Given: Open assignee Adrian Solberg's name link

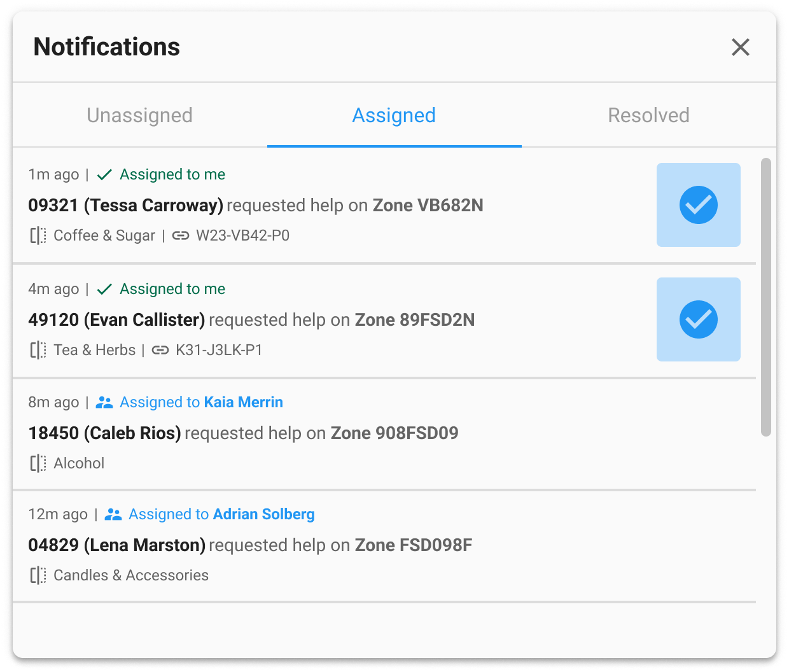Looking at the screenshot, I should [263, 514].
